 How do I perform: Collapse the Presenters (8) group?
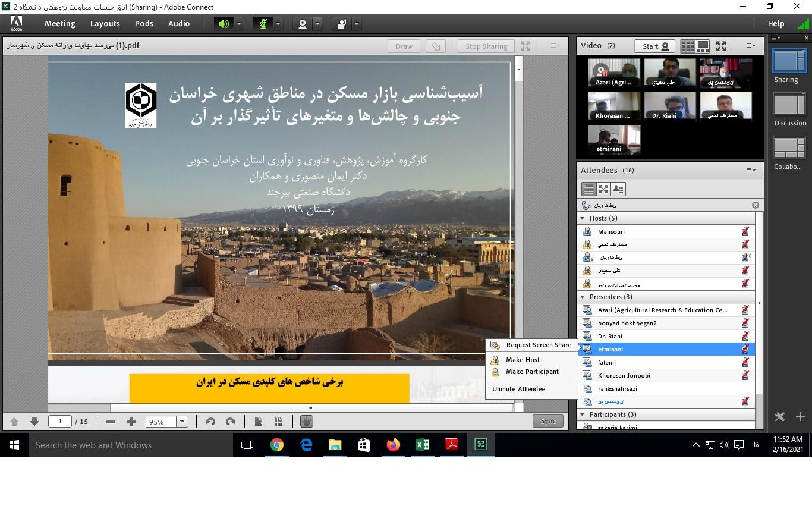click(583, 297)
